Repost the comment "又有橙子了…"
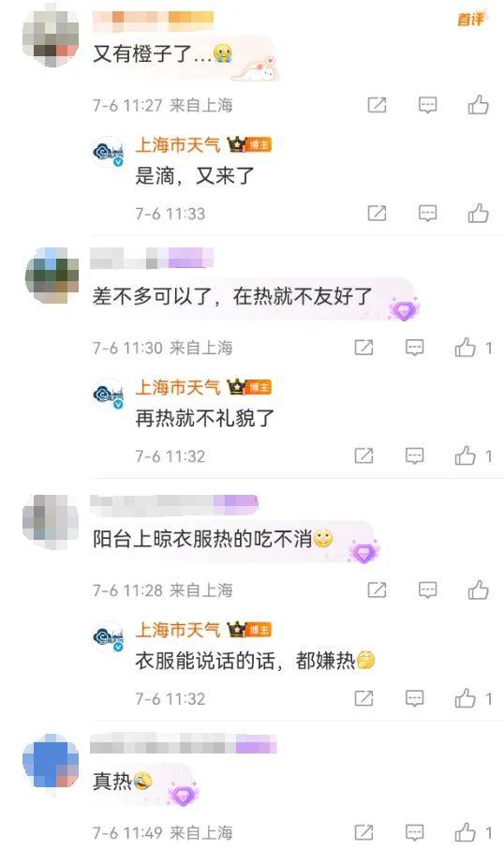The width and height of the screenshot is (504, 850). click(x=377, y=105)
